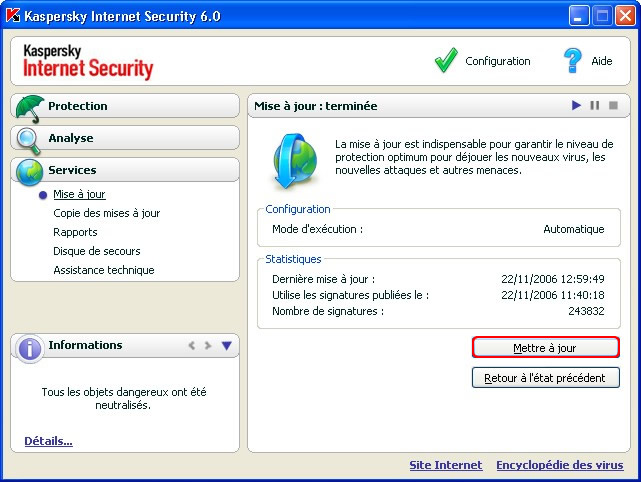Click the Informations 'i' icon
Viewport: 641px width, 482px height.
(x=29, y=349)
